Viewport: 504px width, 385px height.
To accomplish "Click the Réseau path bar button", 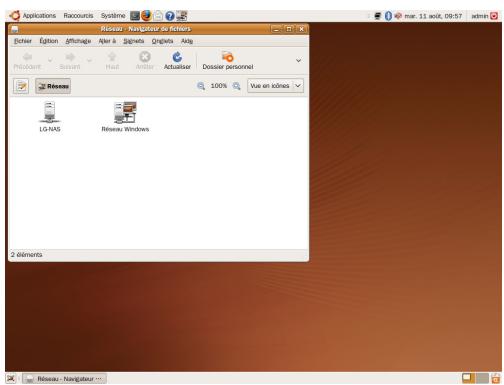I will coord(53,86).
